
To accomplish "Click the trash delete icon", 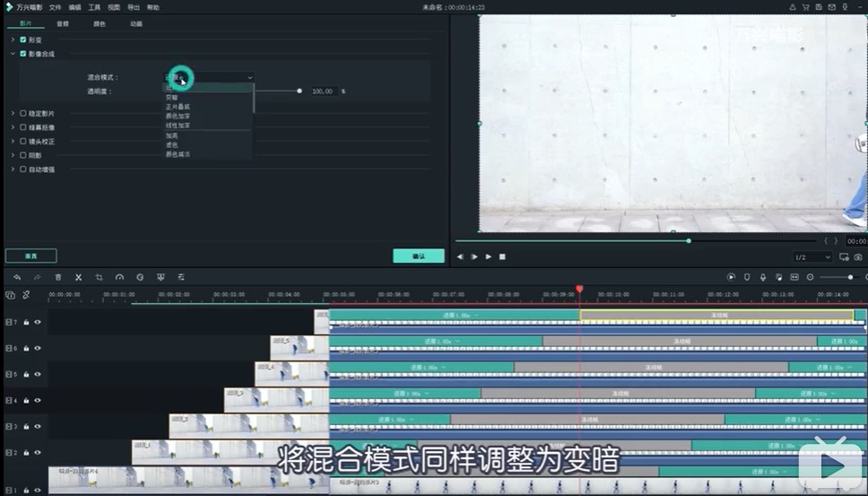I will pyautogui.click(x=58, y=277).
